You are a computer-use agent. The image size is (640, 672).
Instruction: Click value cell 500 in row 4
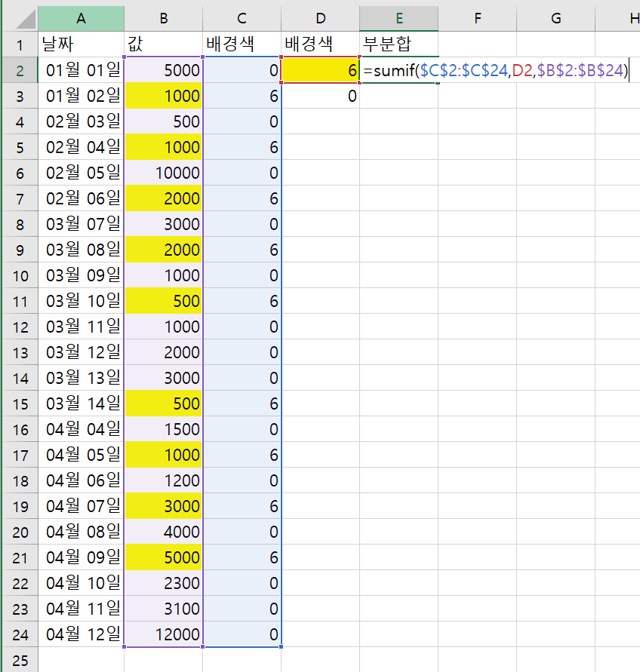click(164, 121)
